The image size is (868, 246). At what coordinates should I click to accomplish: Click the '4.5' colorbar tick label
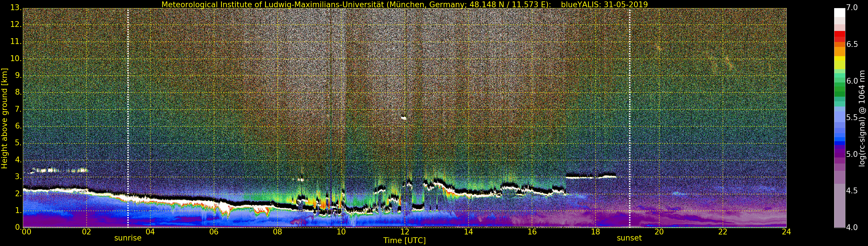pyautogui.click(x=852, y=191)
